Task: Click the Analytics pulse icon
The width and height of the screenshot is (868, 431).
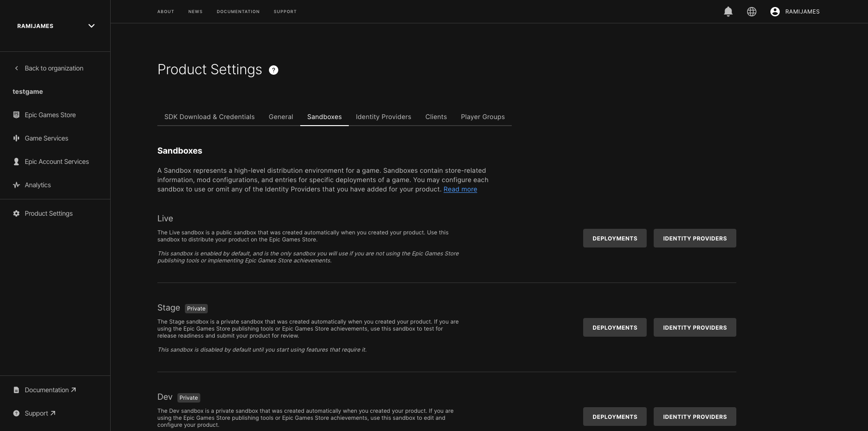Action: point(16,185)
